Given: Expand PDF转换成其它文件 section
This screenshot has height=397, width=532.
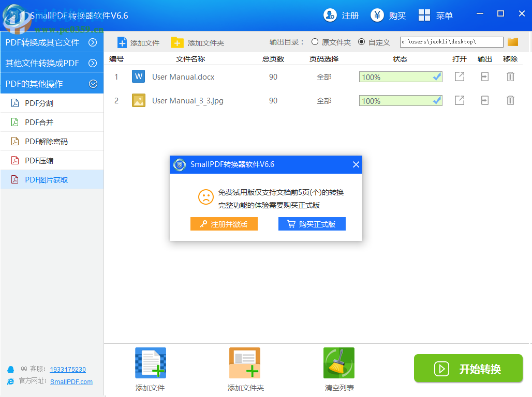Looking at the screenshot, I should point(52,42).
